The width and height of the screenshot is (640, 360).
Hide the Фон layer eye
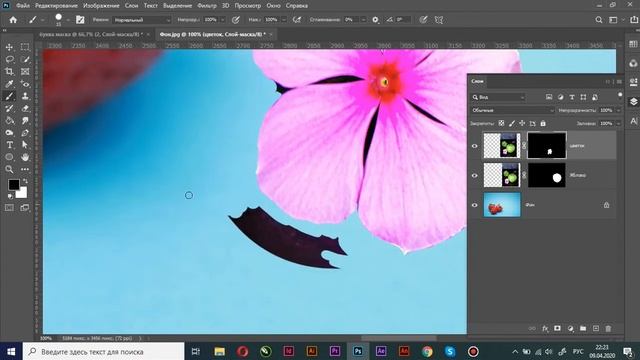[x=475, y=205]
